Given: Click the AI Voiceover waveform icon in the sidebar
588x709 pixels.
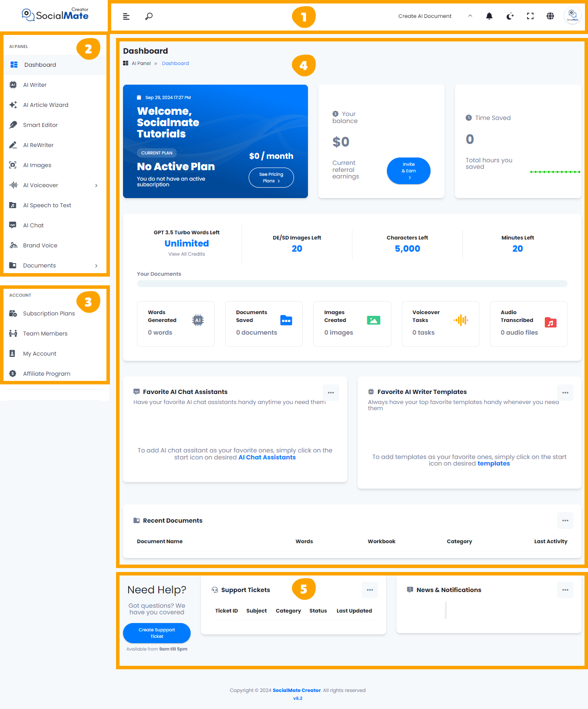Looking at the screenshot, I should click(x=13, y=185).
